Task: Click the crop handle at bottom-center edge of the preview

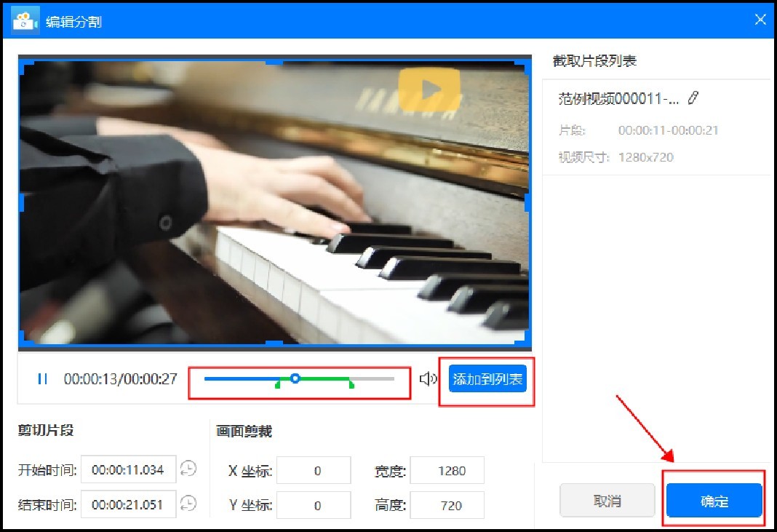Action: coord(274,343)
